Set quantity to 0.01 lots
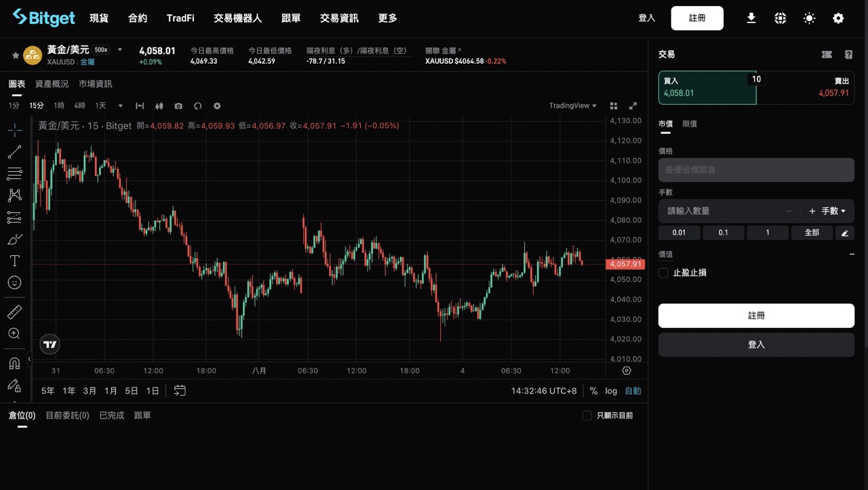The image size is (868, 490). coord(679,233)
